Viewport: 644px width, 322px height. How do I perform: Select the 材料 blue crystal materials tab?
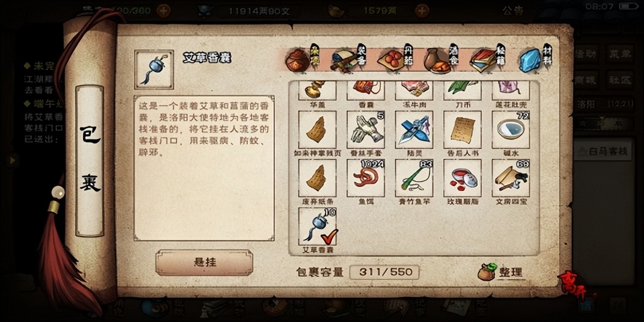[535, 60]
